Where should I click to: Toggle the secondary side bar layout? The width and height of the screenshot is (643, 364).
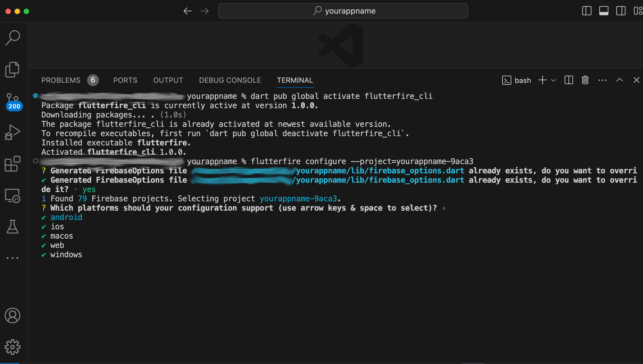tap(620, 11)
